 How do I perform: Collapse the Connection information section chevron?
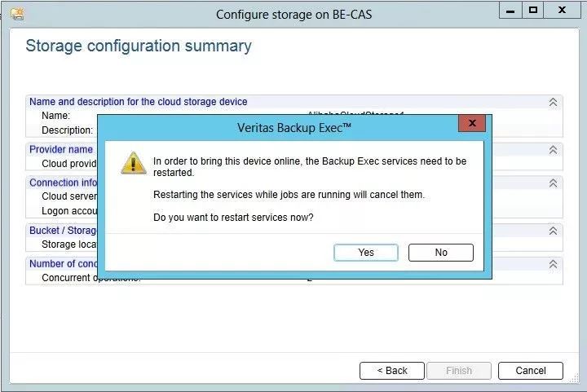point(553,183)
